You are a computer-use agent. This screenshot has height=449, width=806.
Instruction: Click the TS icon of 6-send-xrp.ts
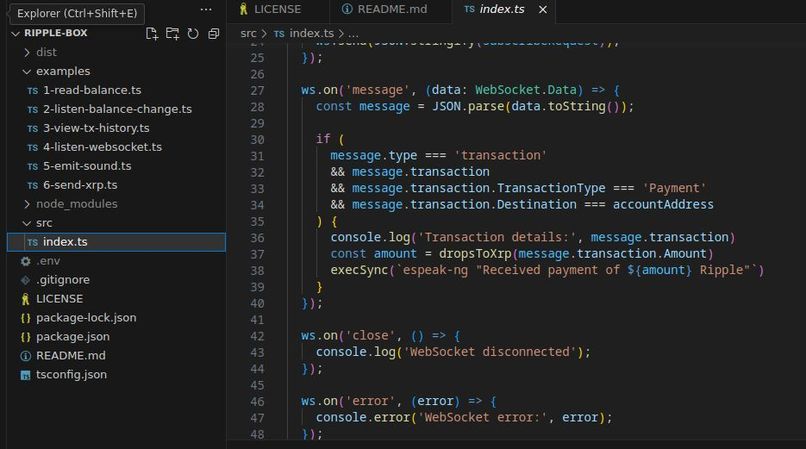(x=33, y=186)
